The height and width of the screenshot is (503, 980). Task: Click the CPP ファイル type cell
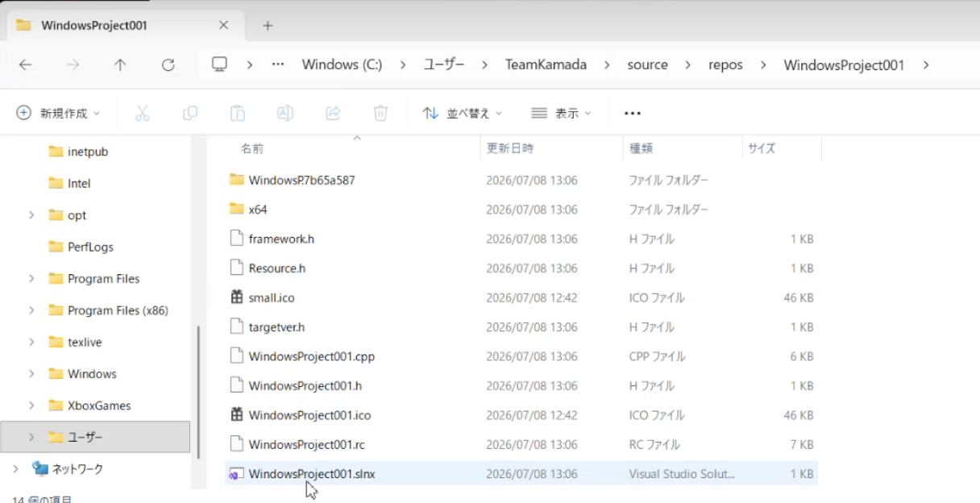[x=658, y=356]
